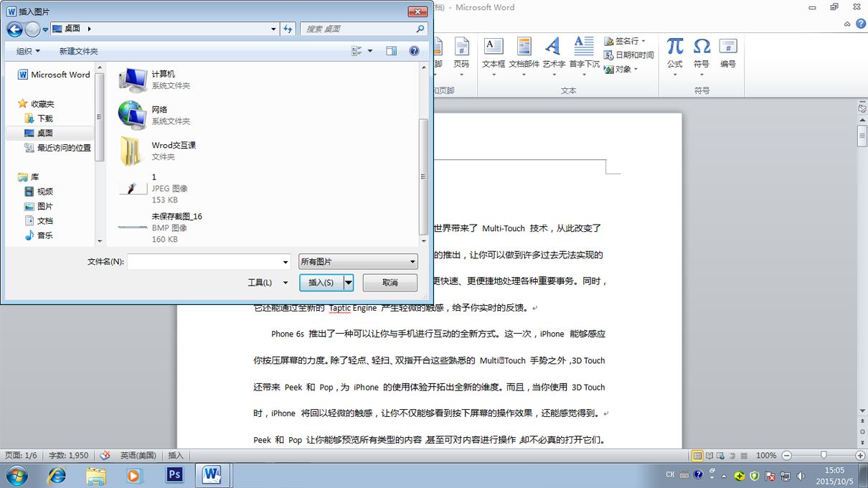
Task: Open the 所有图片 file type dropdown
Action: coord(359,262)
